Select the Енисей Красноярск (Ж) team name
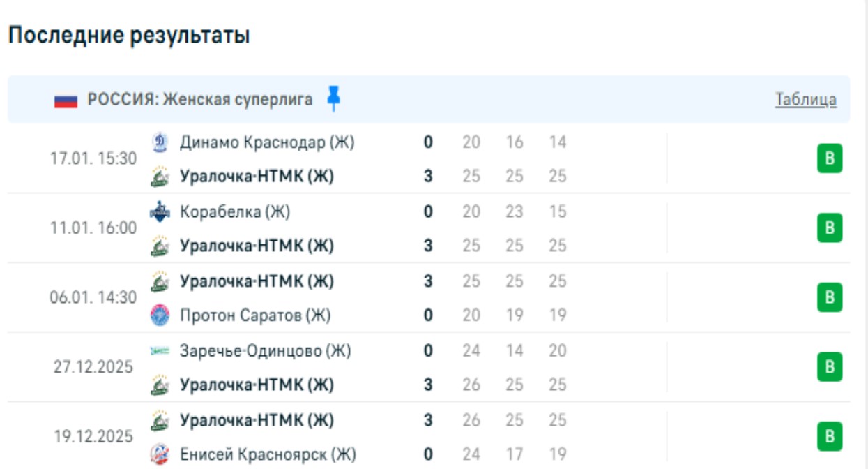This screenshot has width=868, height=469. (268, 455)
